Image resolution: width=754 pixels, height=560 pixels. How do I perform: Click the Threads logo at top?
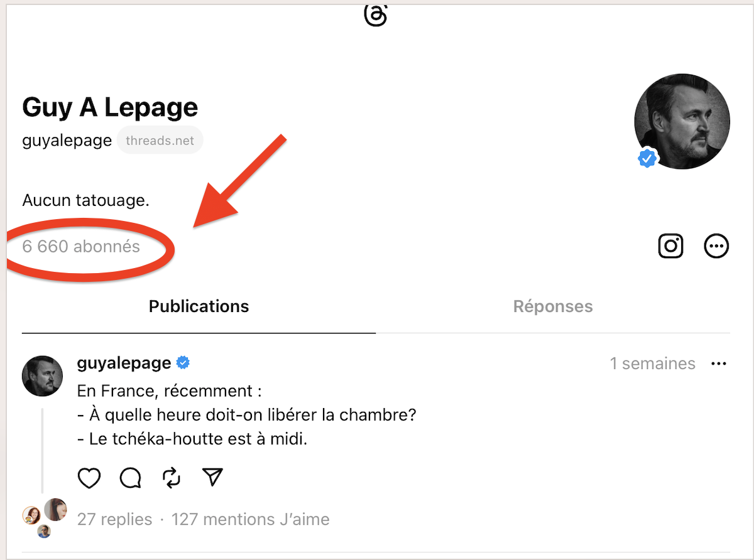(x=376, y=15)
